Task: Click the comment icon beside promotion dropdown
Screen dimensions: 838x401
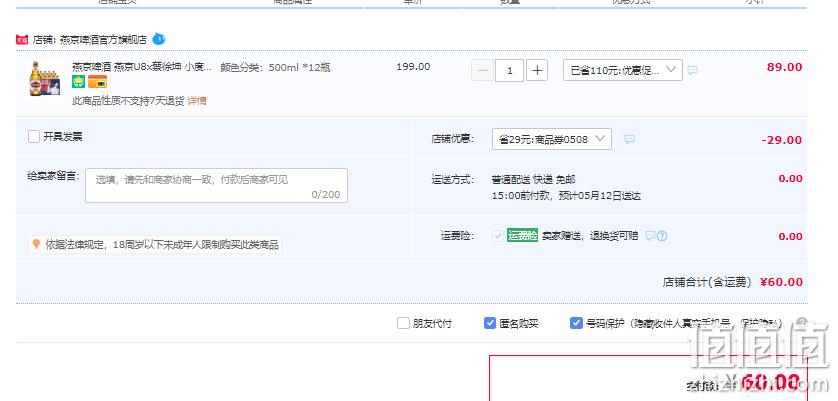Action: (692, 70)
